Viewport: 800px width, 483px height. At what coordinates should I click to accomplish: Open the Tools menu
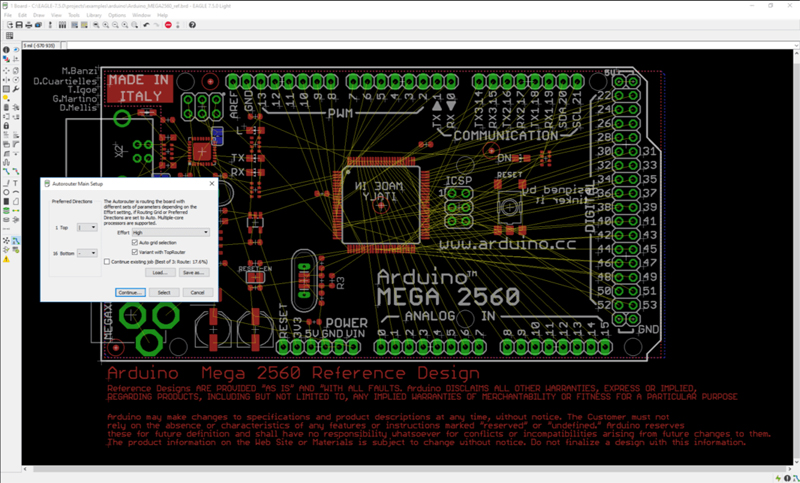tap(74, 15)
